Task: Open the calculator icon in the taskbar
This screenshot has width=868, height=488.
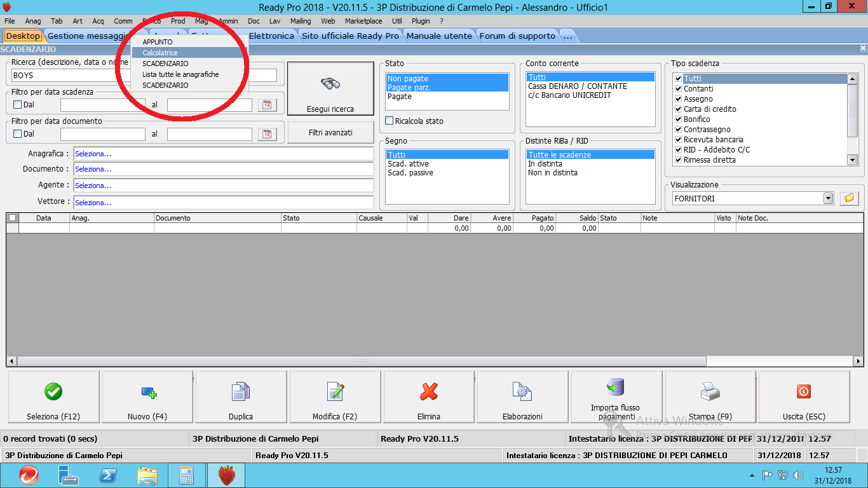Action: point(187,475)
